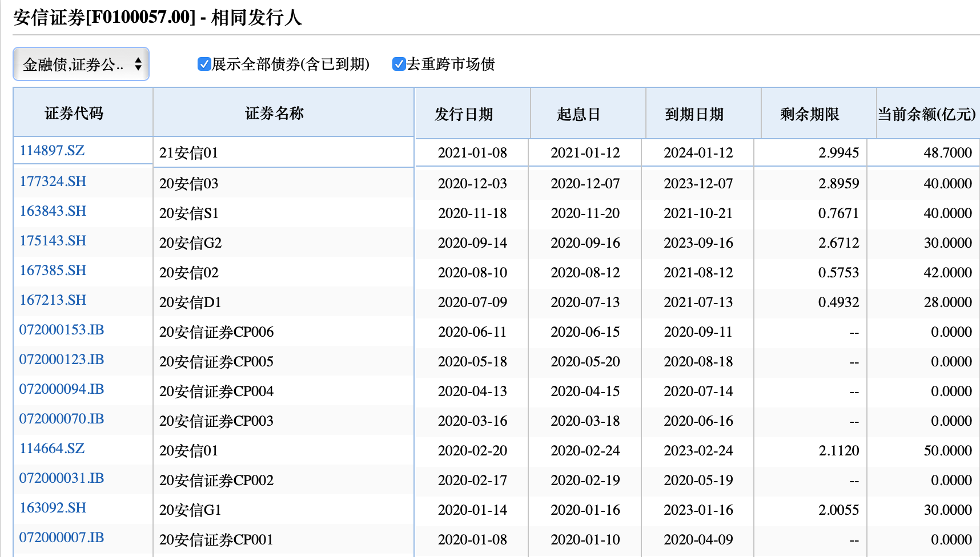The height and width of the screenshot is (557, 980).
Task: Select the 20安信02 bond name cell
Action: (283, 272)
